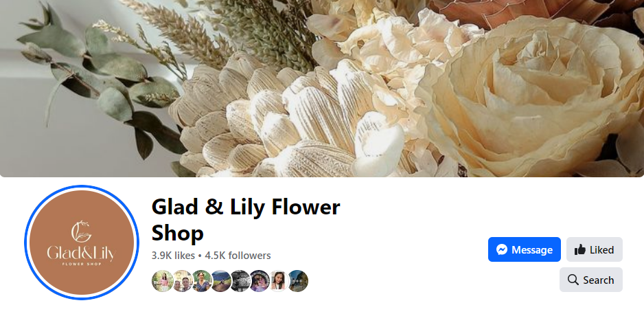Open the woman in blue dress avatar
644x314 pixels.
coord(202,281)
